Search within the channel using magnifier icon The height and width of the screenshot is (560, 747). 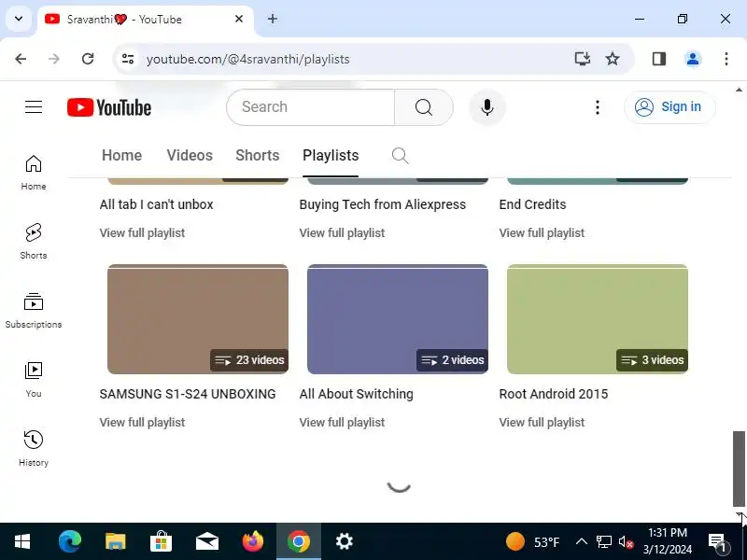point(401,155)
